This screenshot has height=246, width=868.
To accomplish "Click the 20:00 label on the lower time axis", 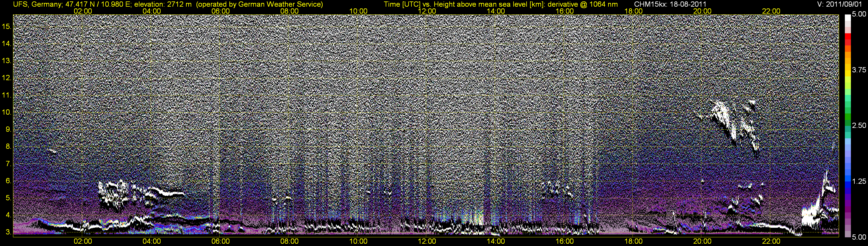I will coord(702,241).
